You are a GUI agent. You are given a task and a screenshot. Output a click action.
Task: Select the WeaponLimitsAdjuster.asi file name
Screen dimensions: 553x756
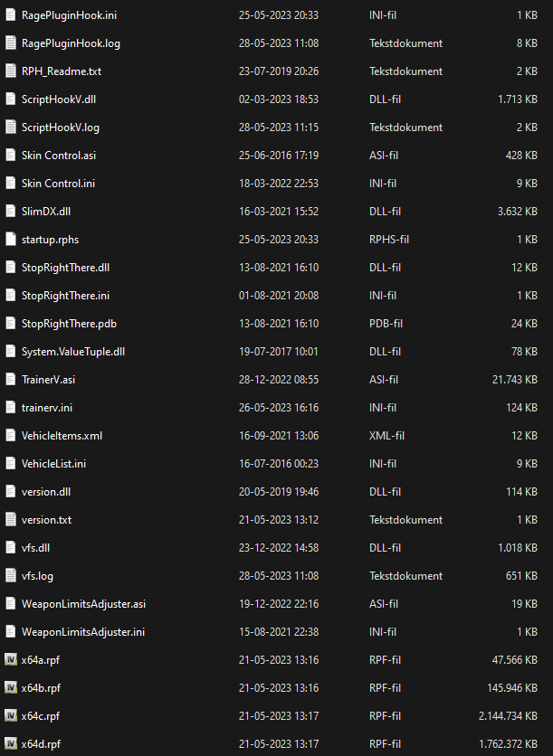[x=83, y=604]
